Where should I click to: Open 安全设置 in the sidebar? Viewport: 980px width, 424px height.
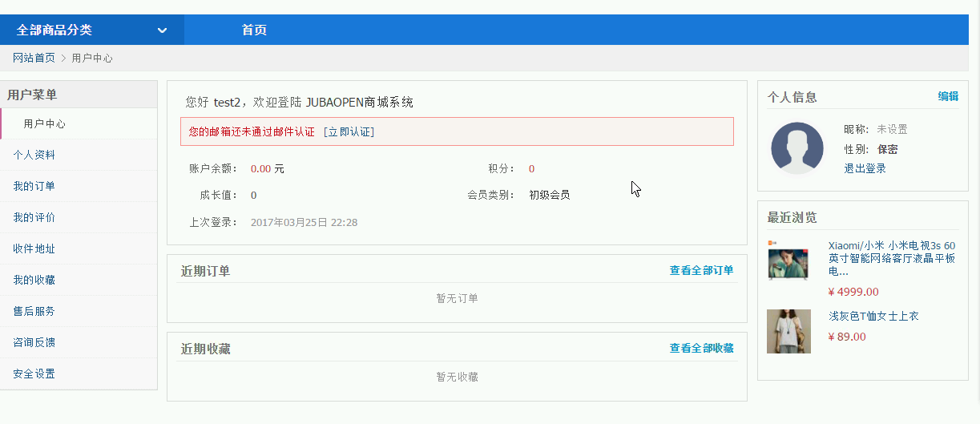pyautogui.click(x=34, y=374)
